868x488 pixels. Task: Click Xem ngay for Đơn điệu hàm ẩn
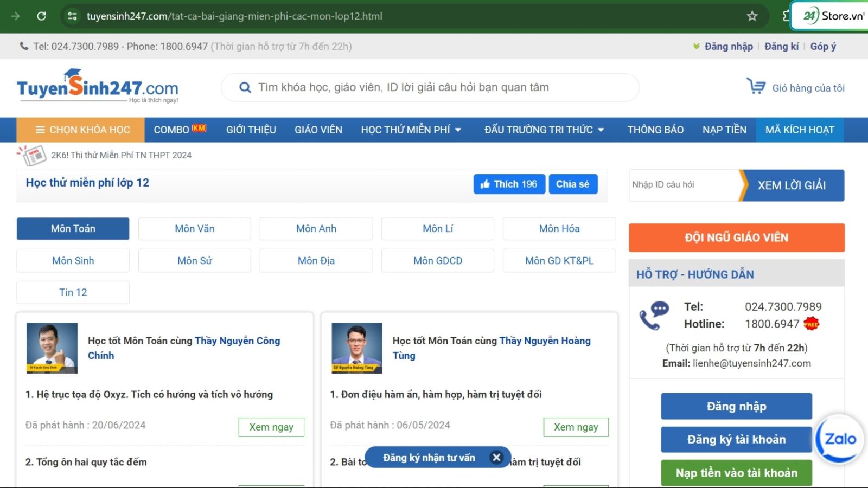(x=576, y=427)
